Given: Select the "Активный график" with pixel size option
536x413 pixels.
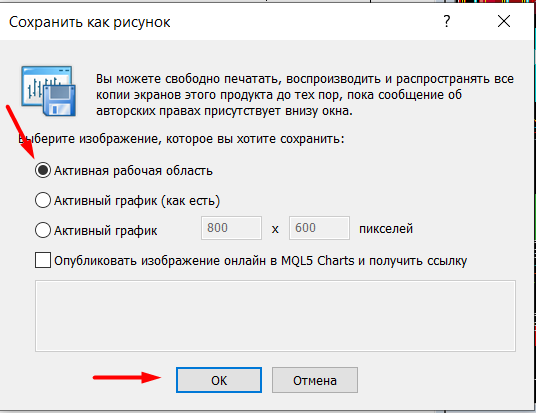Looking at the screenshot, I should pyautogui.click(x=43, y=230).
